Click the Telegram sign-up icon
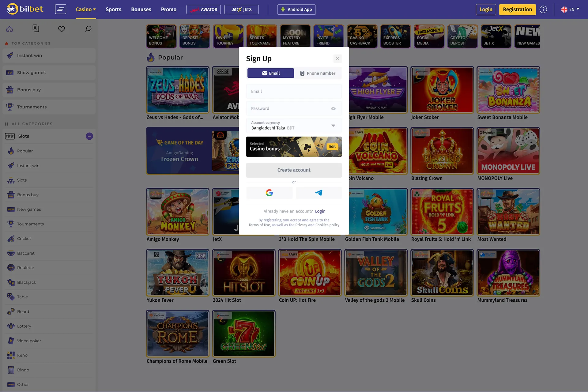The image size is (588, 392). [x=319, y=193]
